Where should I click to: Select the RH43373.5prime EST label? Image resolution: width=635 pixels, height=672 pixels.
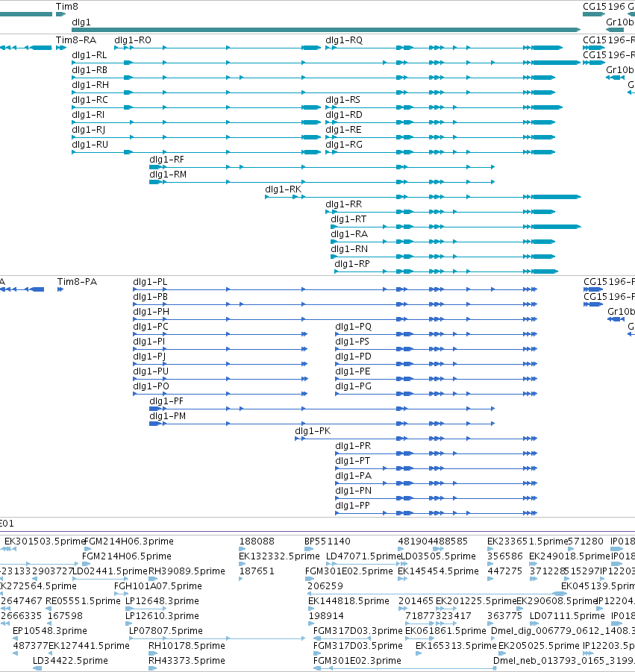[187, 661]
